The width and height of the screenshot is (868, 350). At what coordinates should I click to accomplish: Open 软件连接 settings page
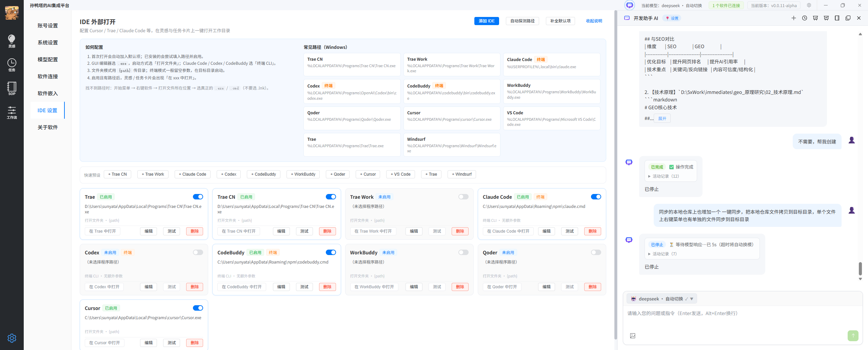[47, 77]
